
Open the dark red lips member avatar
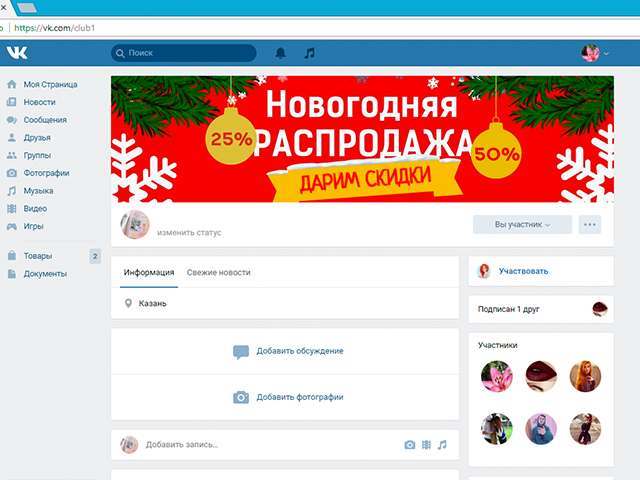pyautogui.click(x=541, y=376)
